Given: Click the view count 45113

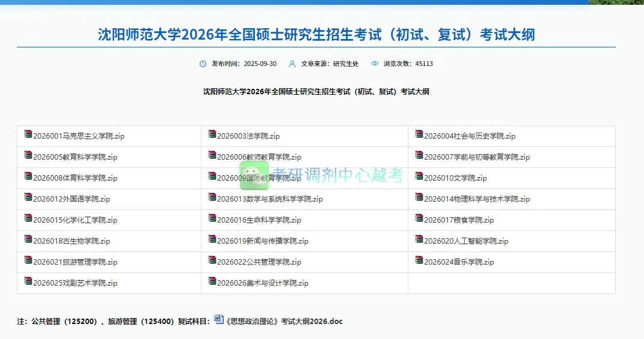Looking at the screenshot, I should click(424, 64).
